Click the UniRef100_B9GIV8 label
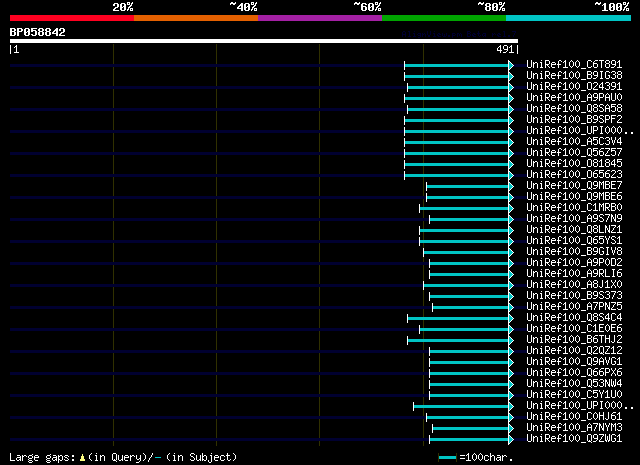Screen dimensions: 640x465 (x=574, y=251)
